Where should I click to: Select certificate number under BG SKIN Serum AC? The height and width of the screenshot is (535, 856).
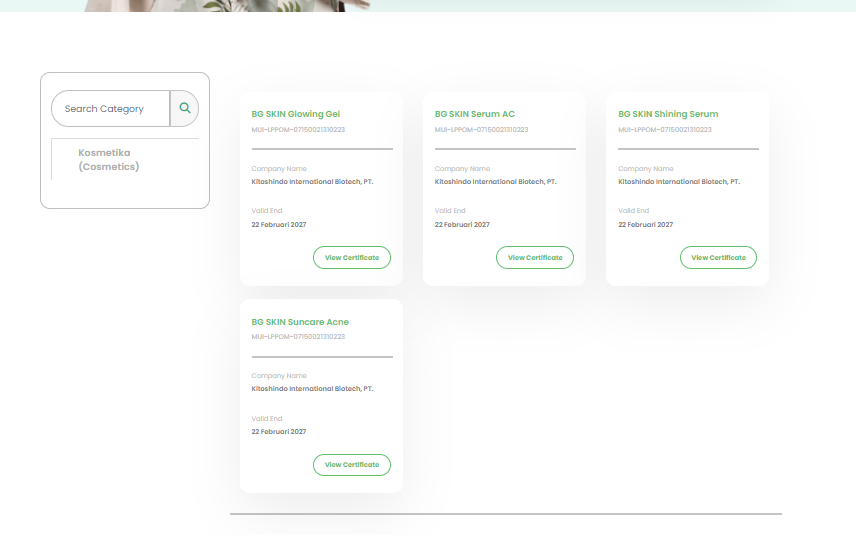click(x=482, y=130)
